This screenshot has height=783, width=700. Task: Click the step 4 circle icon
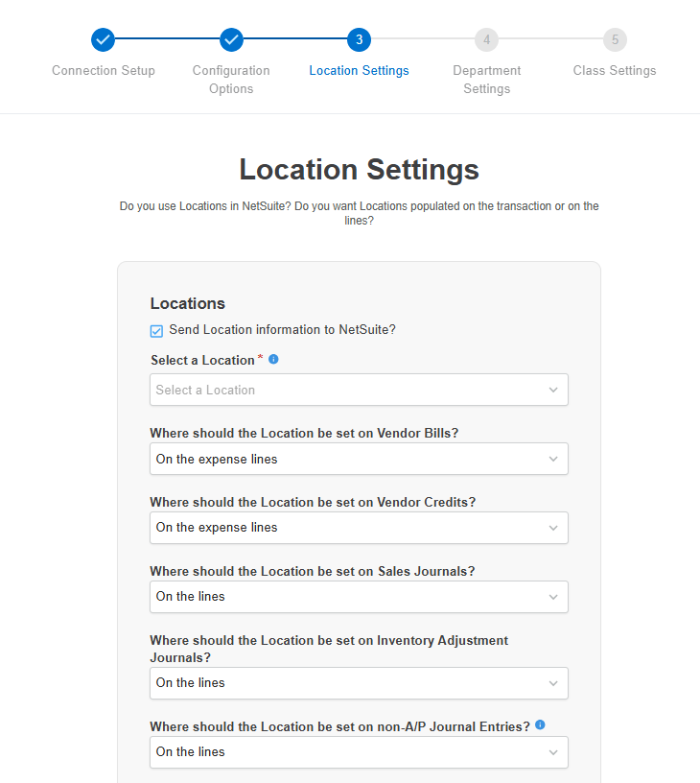pyautogui.click(x=486, y=40)
